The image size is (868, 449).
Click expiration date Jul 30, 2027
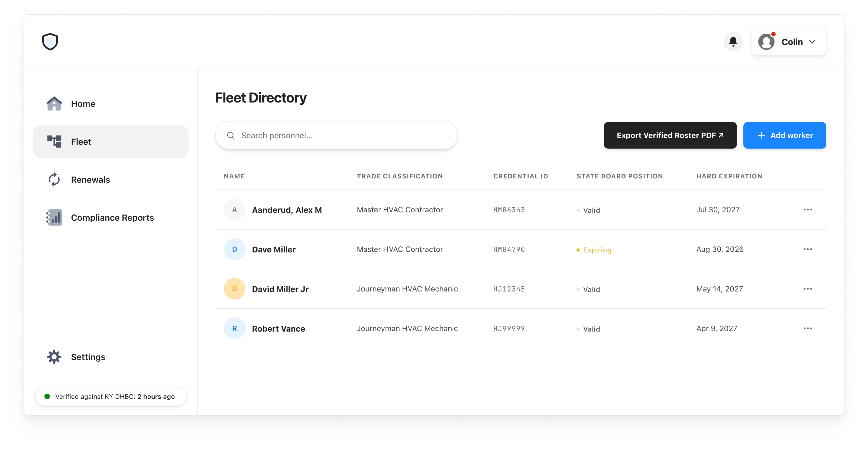click(x=718, y=210)
